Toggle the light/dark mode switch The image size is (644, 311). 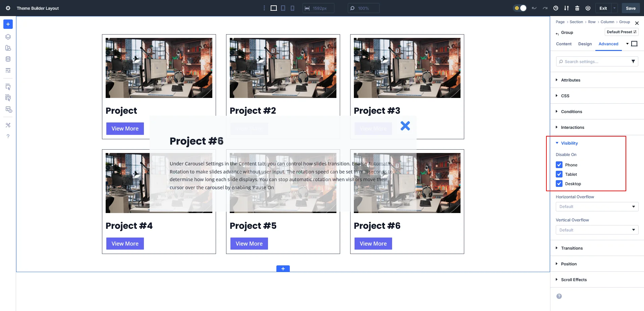coord(520,8)
